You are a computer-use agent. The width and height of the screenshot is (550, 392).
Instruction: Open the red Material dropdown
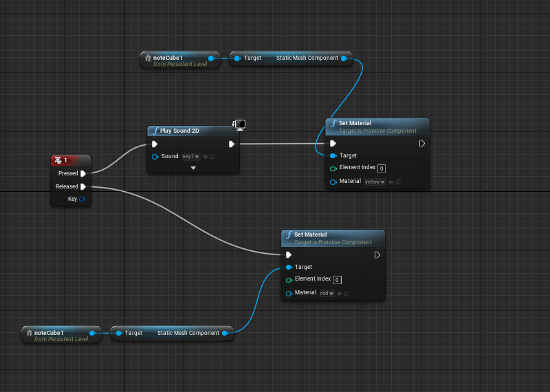point(327,294)
